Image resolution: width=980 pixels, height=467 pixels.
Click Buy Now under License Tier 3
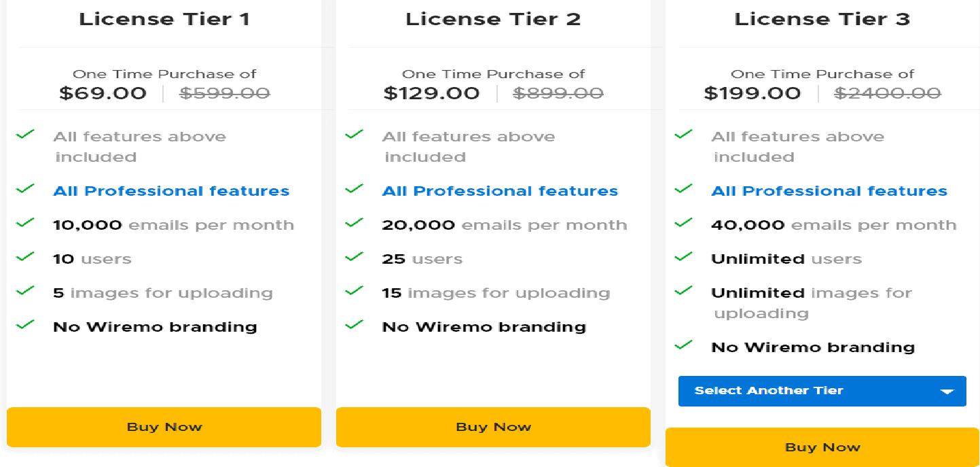point(822,447)
